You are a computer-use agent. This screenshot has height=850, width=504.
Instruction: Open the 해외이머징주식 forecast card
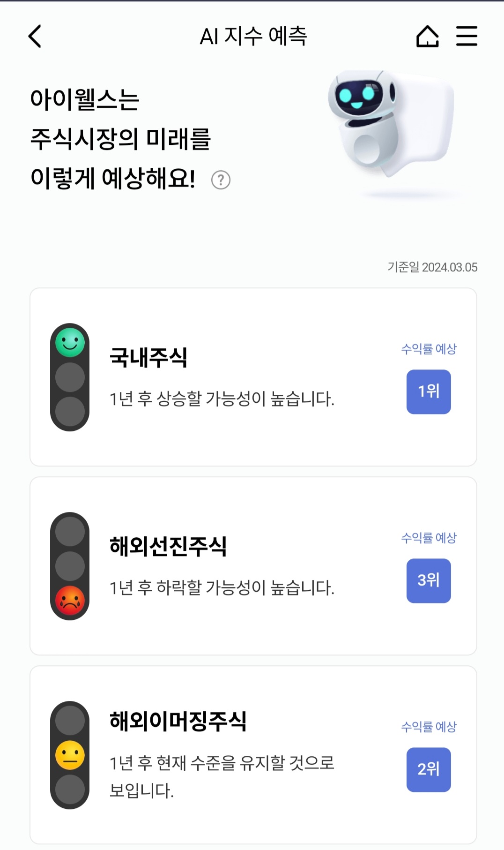253,755
